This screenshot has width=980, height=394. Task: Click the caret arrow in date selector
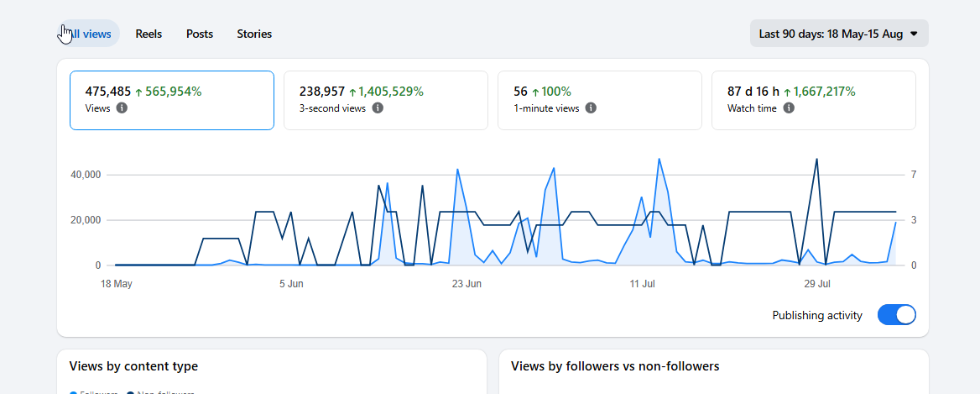[914, 34]
